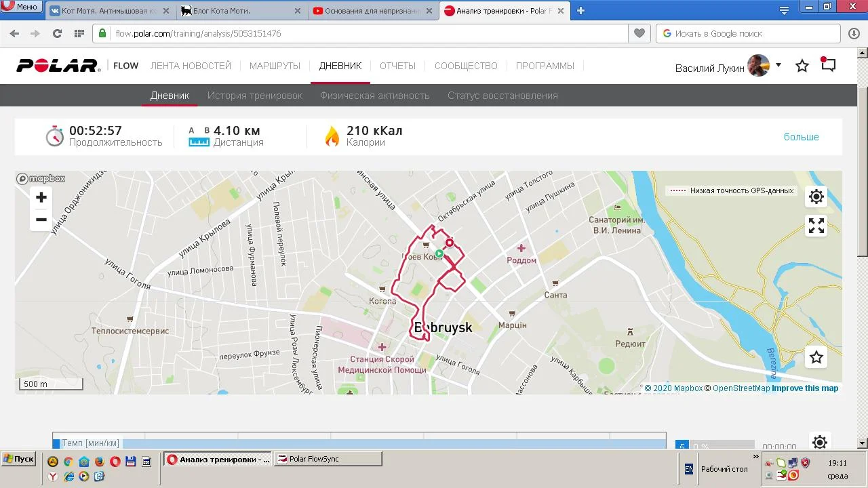Viewport: 868px width, 488px height.
Task: Click the Improve this map link
Action: coord(805,388)
